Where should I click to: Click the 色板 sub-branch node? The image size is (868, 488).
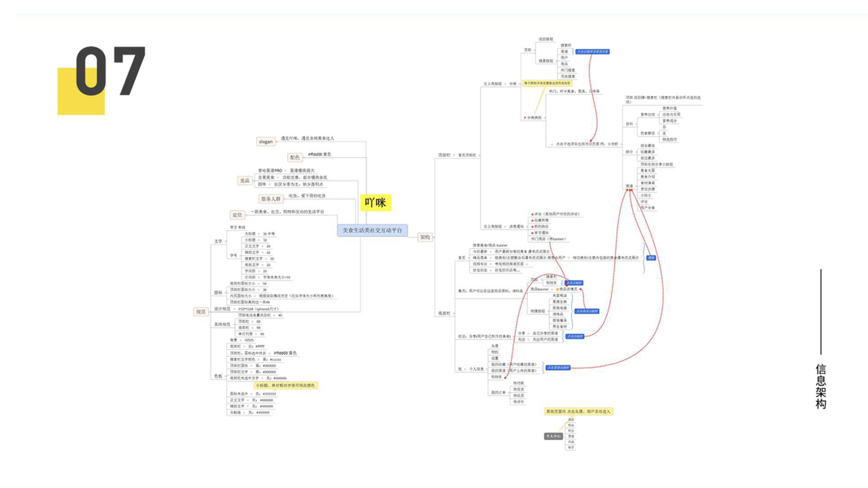pos(218,377)
